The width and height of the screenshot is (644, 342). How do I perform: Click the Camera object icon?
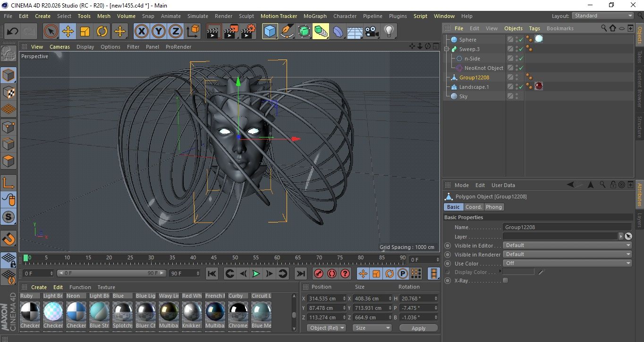[372, 32]
